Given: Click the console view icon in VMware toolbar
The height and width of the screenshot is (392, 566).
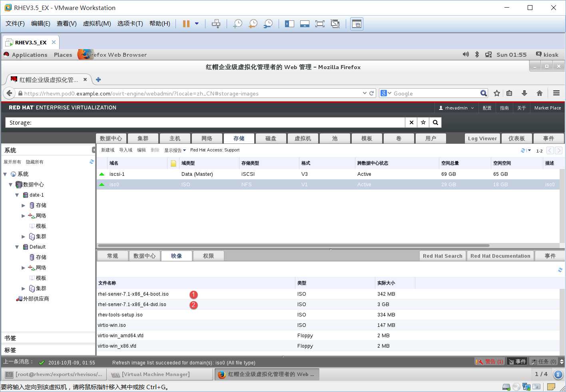Looking at the screenshot, I should (x=357, y=24).
